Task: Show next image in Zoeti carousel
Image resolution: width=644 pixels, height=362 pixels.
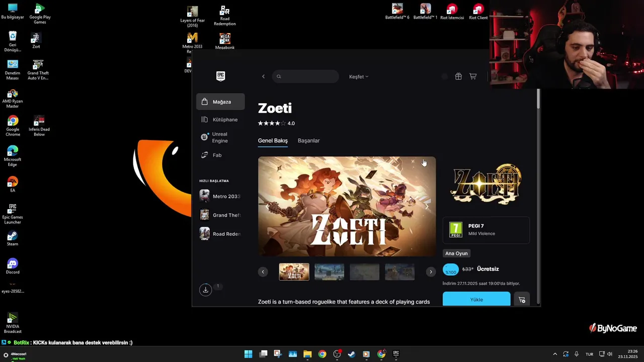Action: tap(427, 207)
